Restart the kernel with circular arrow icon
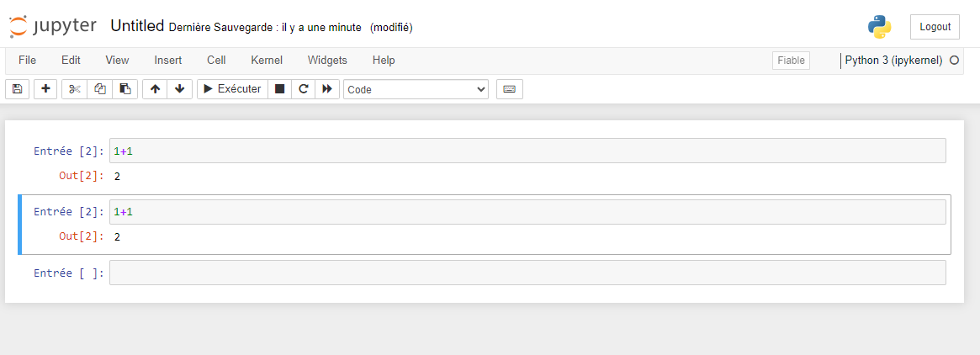The height and width of the screenshot is (355, 980). tap(304, 89)
